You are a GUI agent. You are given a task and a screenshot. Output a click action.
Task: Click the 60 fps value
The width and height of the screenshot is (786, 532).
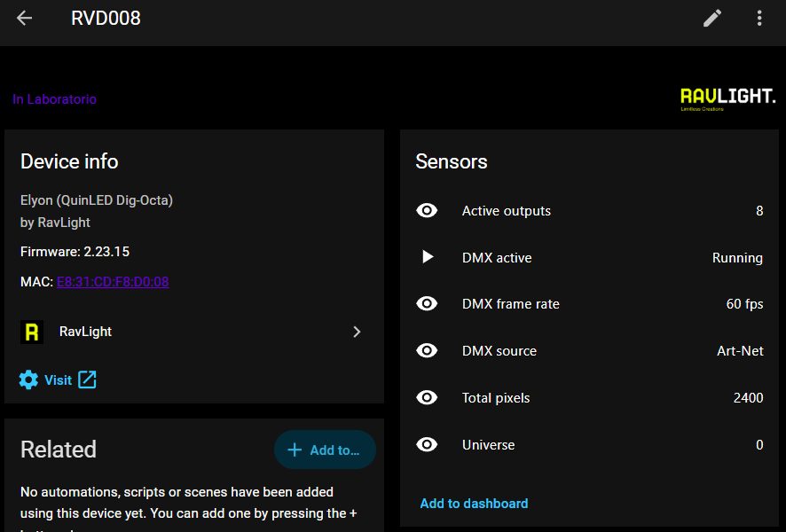[x=744, y=304]
